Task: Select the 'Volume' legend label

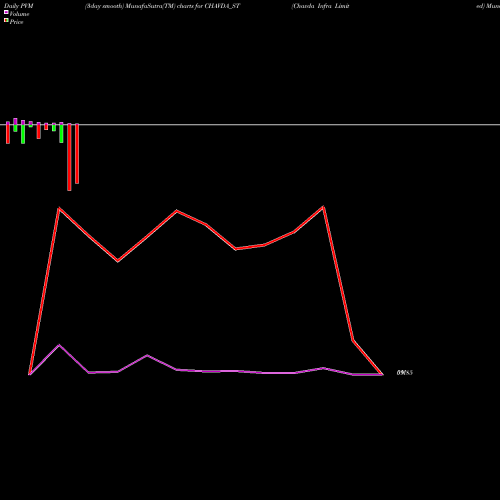Action: 19,14
